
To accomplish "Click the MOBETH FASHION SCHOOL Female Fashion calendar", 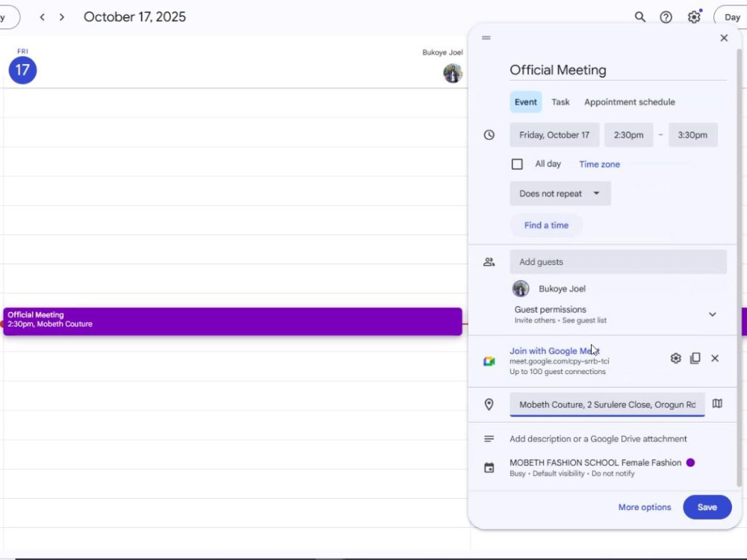I will (x=595, y=462).
